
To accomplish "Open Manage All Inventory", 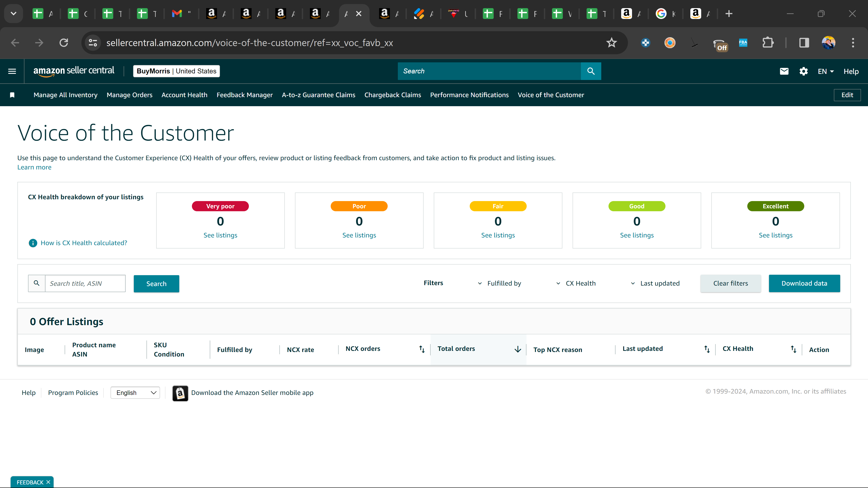I will coord(65,95).
